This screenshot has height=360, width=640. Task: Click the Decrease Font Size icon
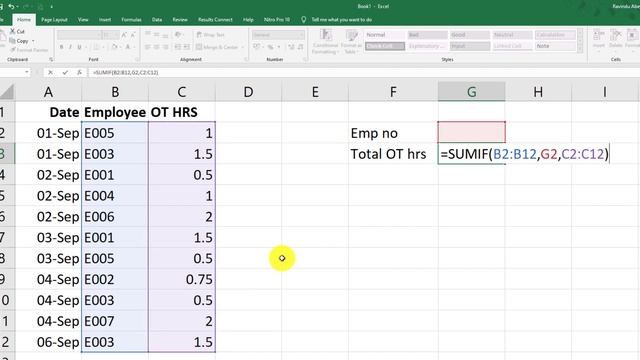tap(133, 35)
